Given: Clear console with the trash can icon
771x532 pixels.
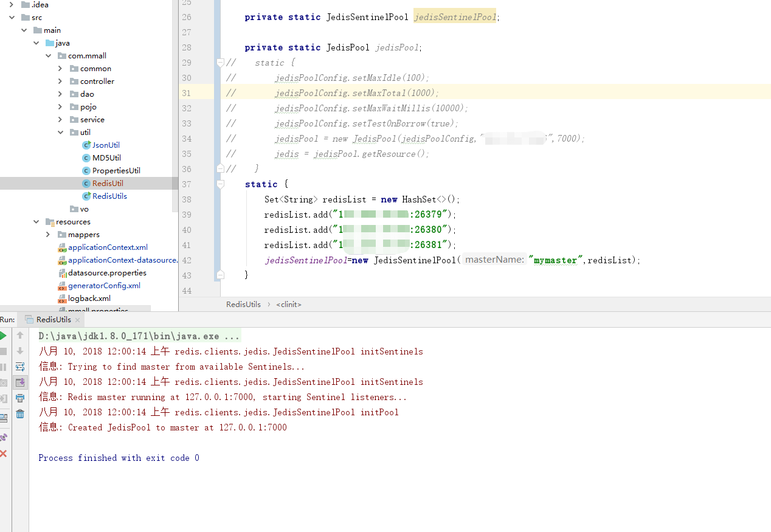Looking at the screenshot, I should pos(20,414).
